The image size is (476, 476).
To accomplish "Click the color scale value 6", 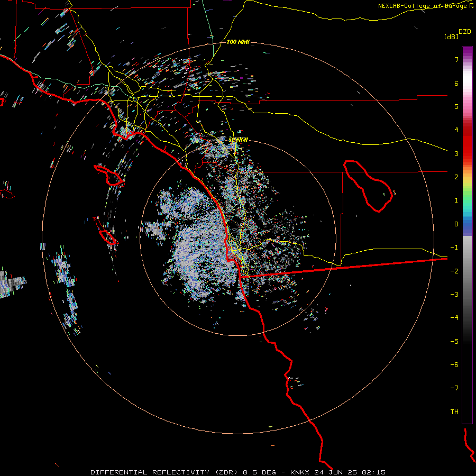I will [x=456, y=83].
